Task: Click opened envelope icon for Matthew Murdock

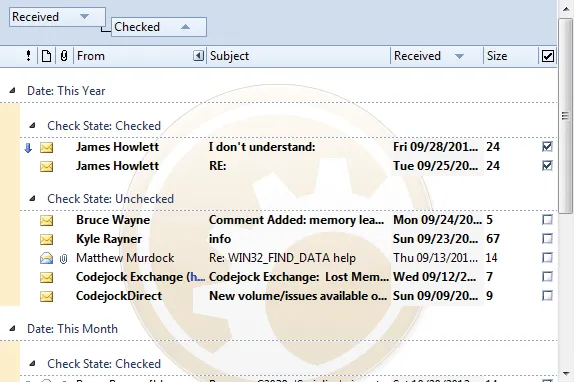Action: (x=46, y=258)
